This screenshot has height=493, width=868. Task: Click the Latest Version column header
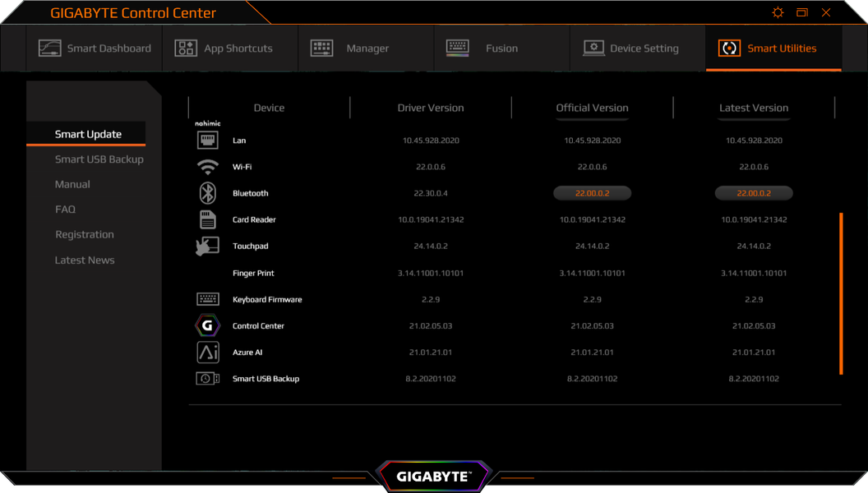pyautogui.click(x=754, y=108)
